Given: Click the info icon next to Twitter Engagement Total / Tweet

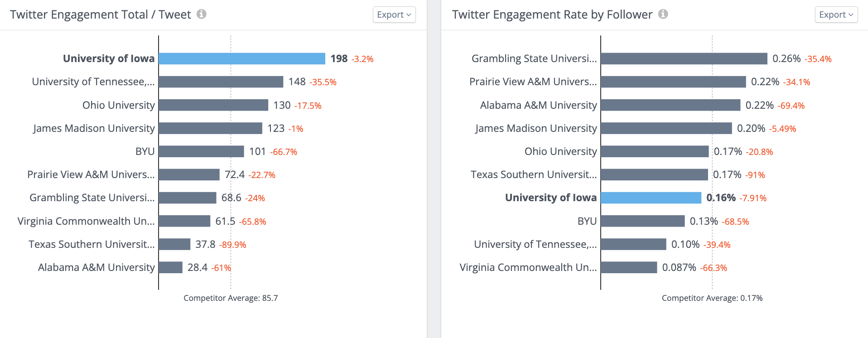Looking at the screenshot, I should 201,14.
